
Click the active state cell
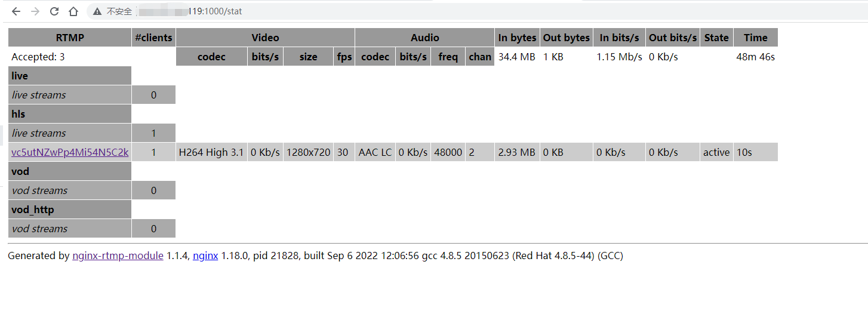click(716, 152)
